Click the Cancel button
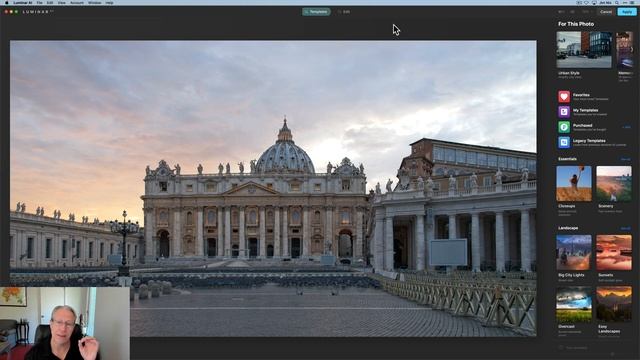The image size is (640, 360). (606, 12)
